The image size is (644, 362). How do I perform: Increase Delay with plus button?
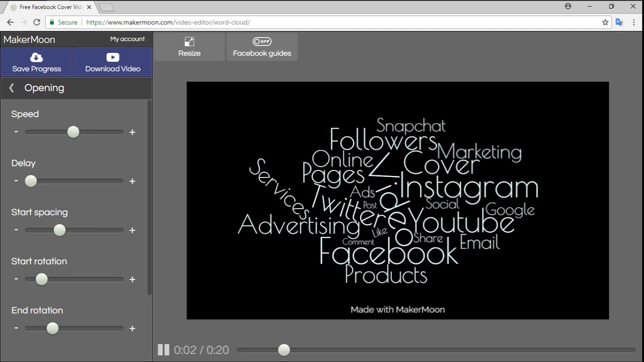pos(132,181)
